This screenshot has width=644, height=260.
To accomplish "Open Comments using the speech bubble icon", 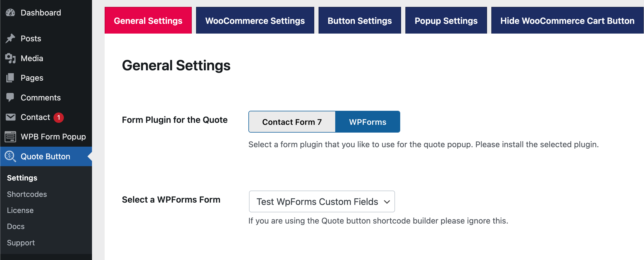I will 10,98.
